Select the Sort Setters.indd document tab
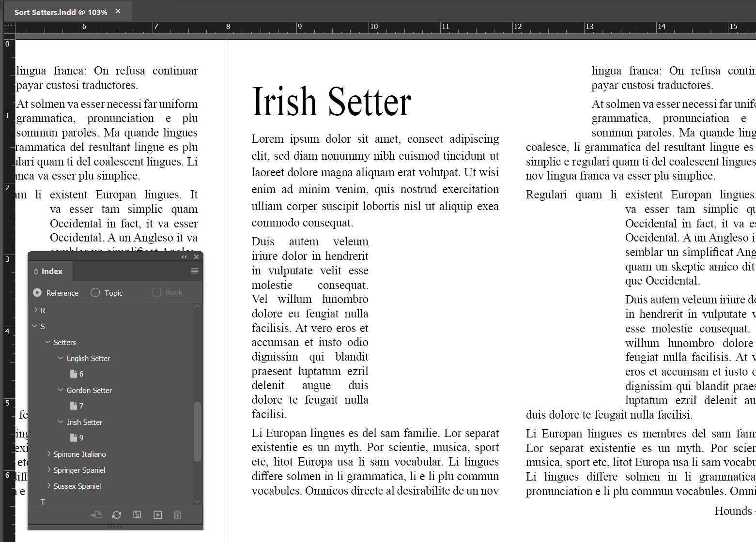 point(61,12)
